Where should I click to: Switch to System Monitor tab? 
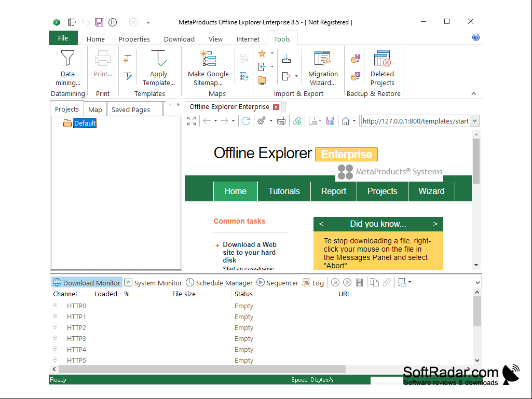tap(153, 283)
